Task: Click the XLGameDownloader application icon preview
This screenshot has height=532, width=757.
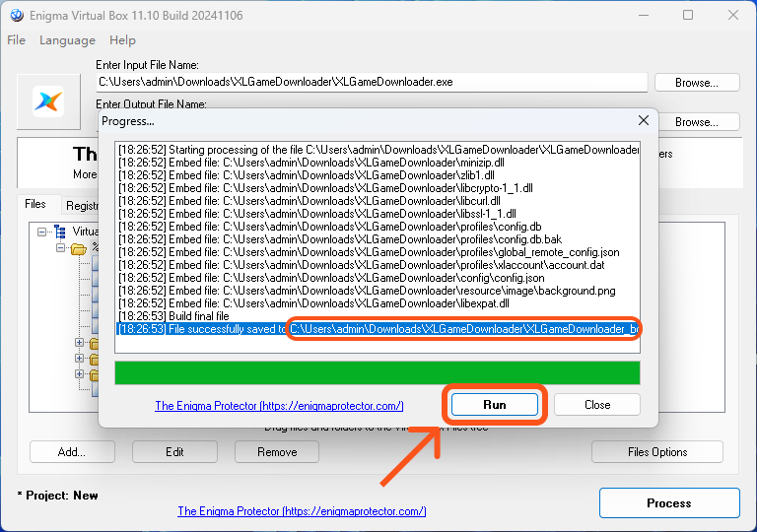Action: click(48, 101)
